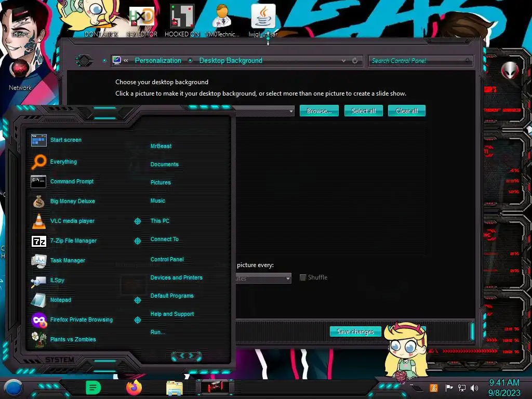Expand Firefox Private Browsing jump list arrow
The image size is (532, 399).
(x=137, y=320)
